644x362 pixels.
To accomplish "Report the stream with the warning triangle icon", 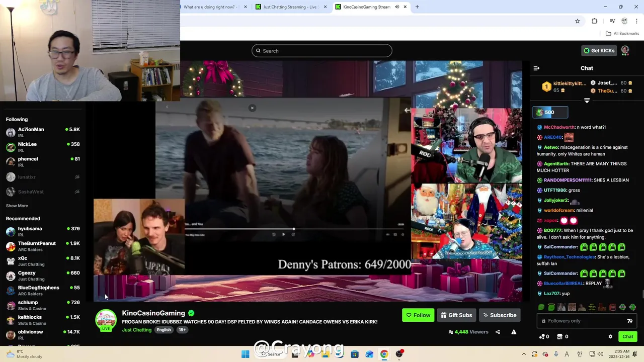I will (514, 332).
